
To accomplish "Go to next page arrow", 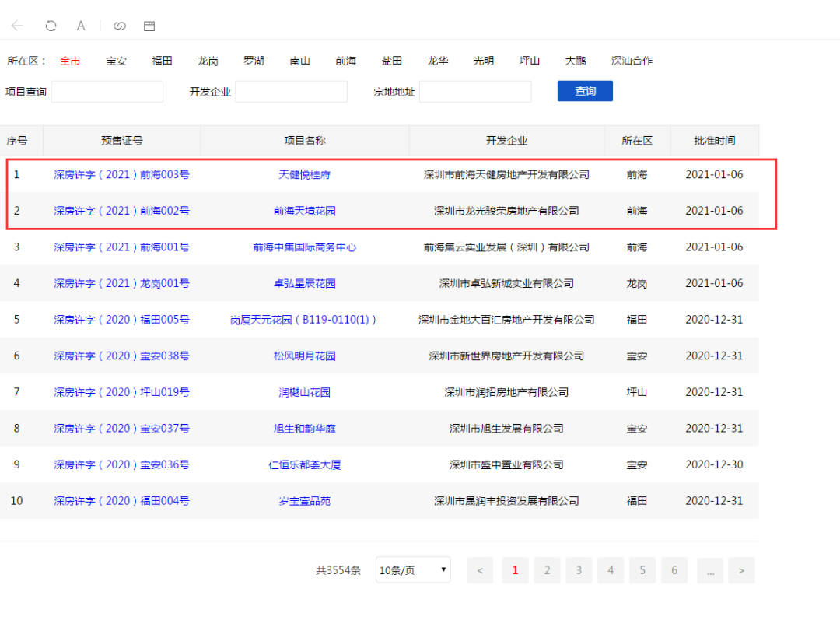I will tap(741, 570).
